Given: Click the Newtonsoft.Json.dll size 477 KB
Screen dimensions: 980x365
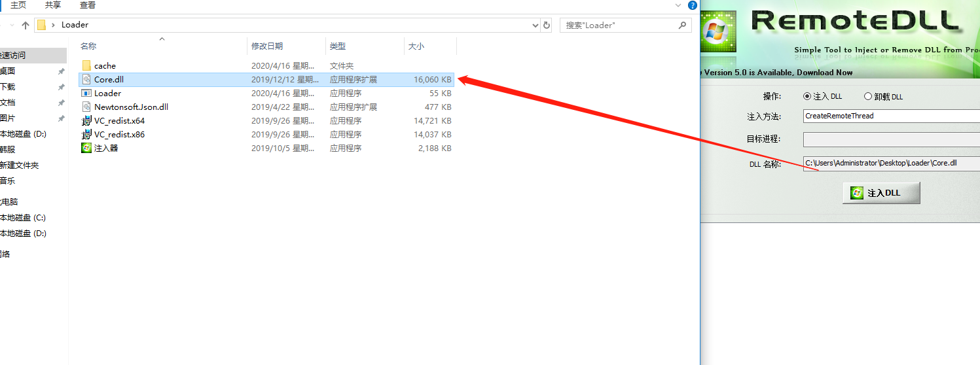Looking at the screenshot, I should coord(438,107).
